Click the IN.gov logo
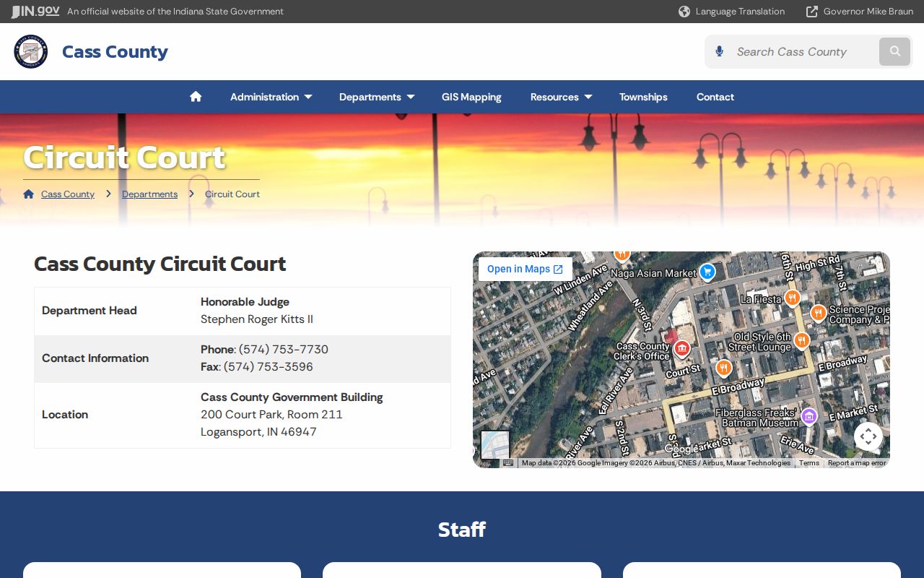 point(35,11)
